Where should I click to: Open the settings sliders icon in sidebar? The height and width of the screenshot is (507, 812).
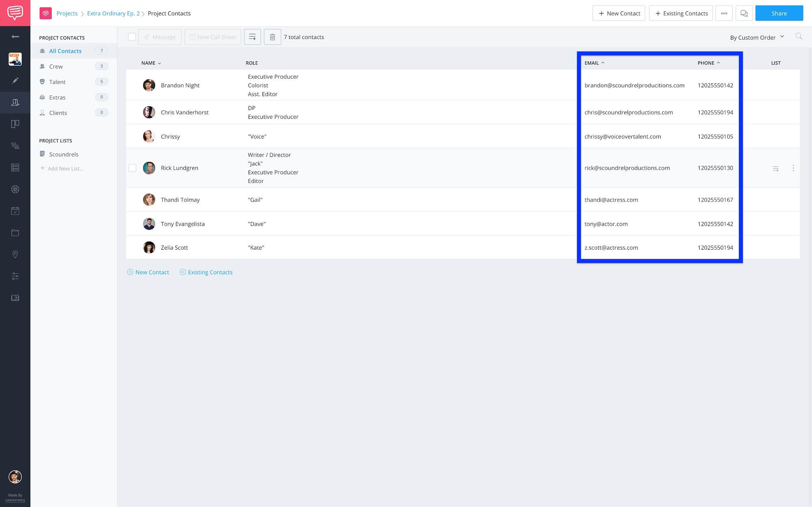pos(15,276)
